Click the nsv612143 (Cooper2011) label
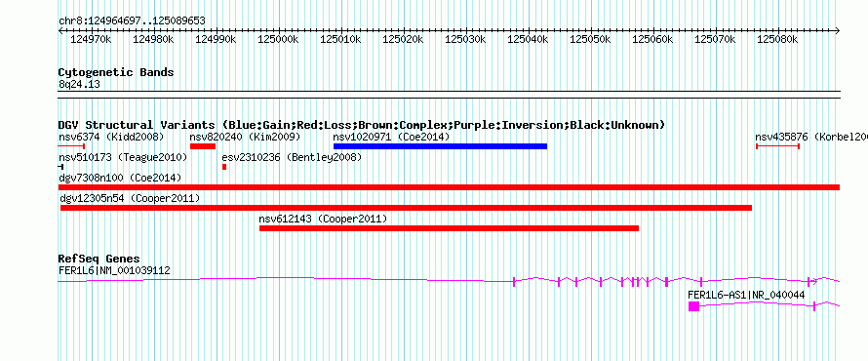868x361 pixels. point(323,220)
